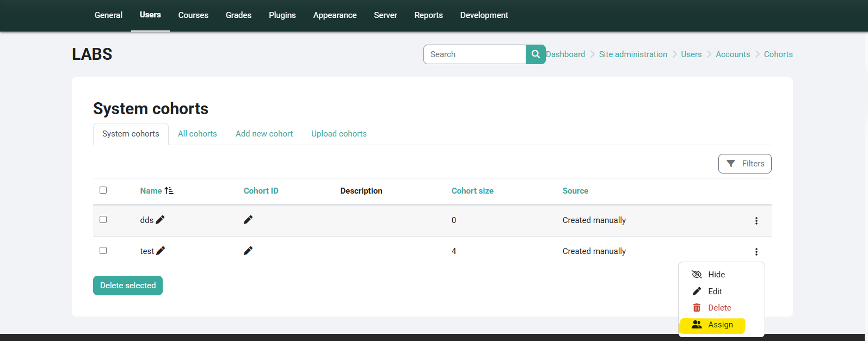Select Hide from the actions menu
868x341 pixels.
pos(716,275)
